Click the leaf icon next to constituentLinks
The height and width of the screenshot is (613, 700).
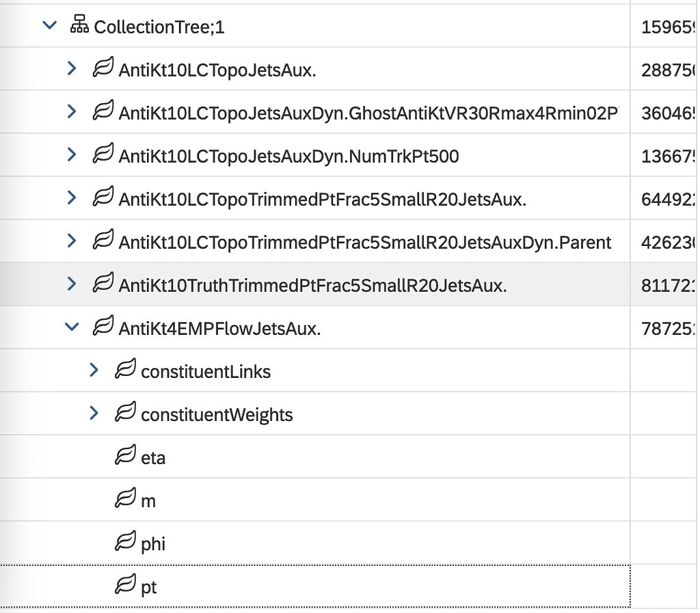tap(125, 369)
